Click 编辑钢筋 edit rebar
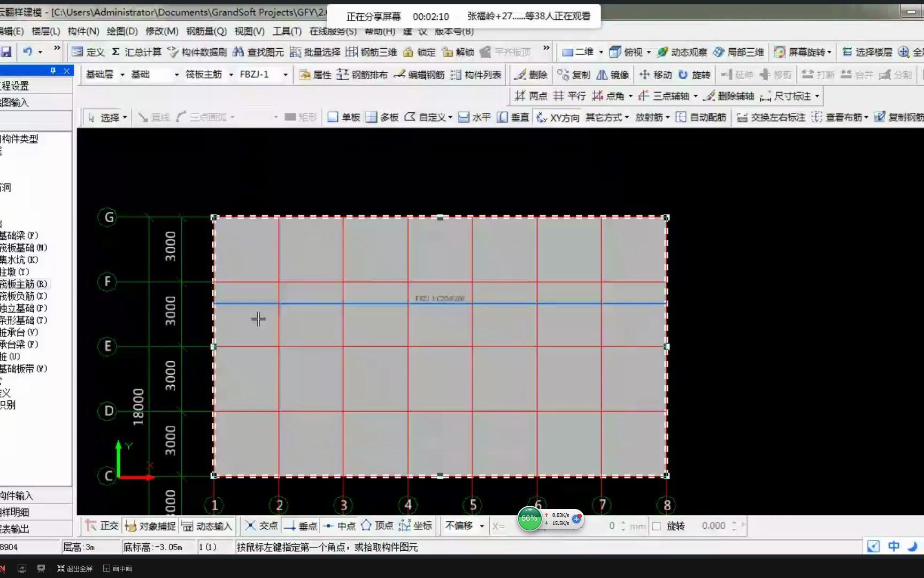Screen dimensions: 924x578 coord(419,74)
